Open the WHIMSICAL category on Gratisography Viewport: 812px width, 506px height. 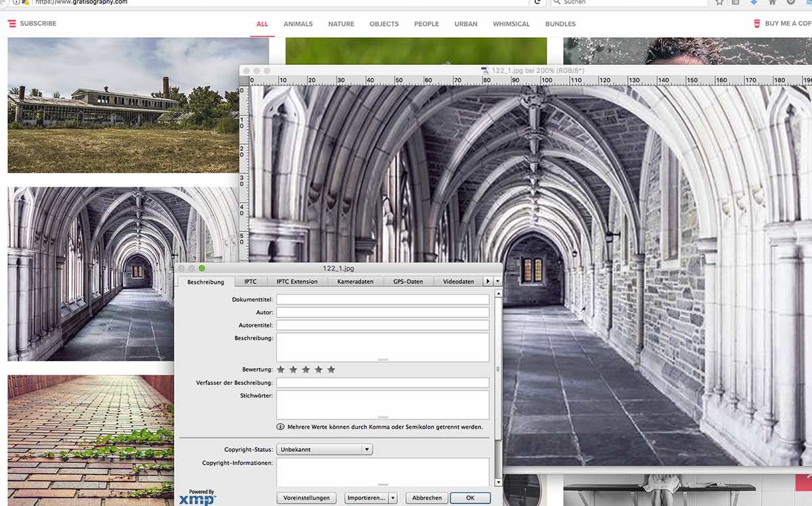click(511, 24)
